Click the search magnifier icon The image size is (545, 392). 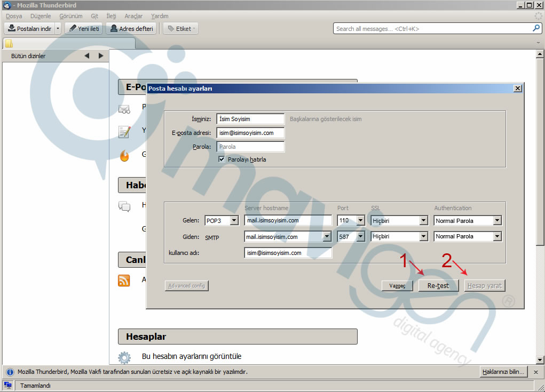pyautogui.click(x=536, y=28)
